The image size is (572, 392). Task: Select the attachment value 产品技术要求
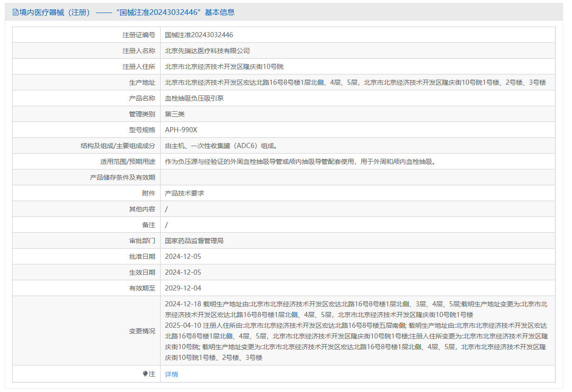tap(184, 193)
